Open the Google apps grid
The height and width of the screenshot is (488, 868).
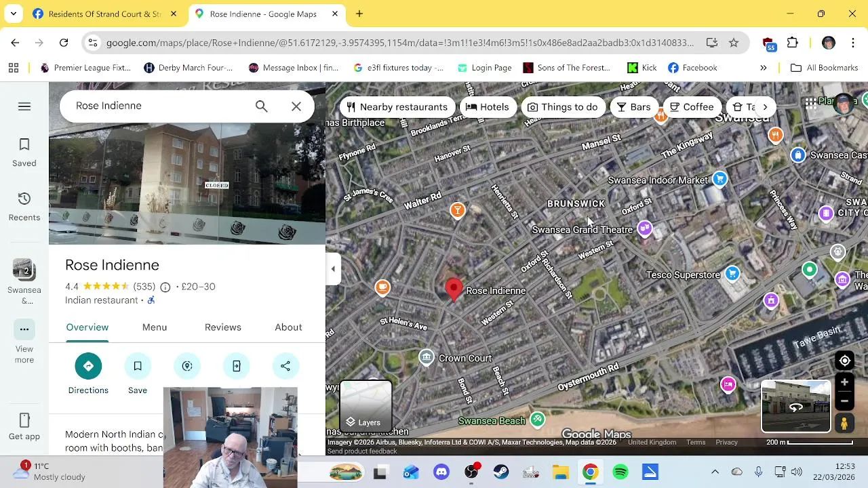(x=811, y=104)
